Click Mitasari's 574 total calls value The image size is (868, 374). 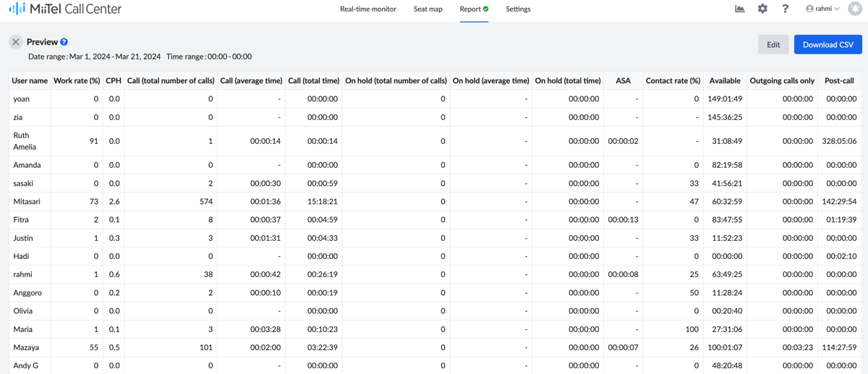[x=205, y=201]
